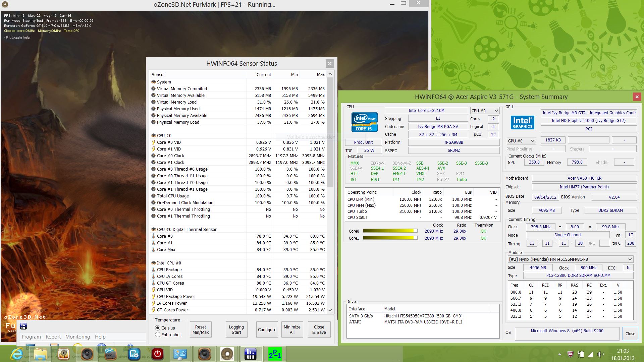The width and height of the screenshot is (644, 362).
Task: Expand the memory Modules dropdown
Action: 570,259
